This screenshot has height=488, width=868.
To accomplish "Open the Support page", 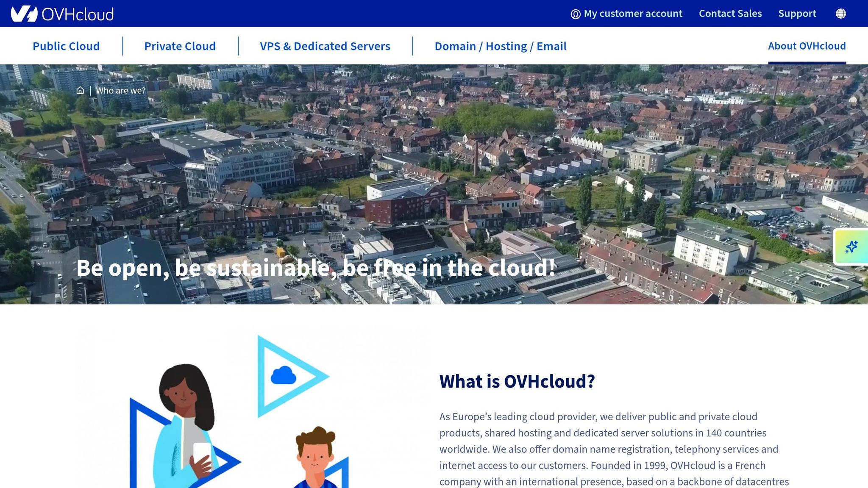I will pyautogui.click(x=797, y=13).
